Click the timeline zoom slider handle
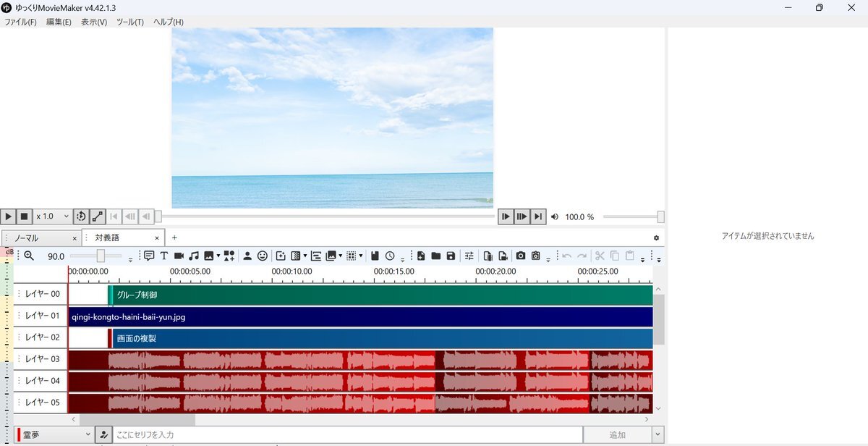This screenshot has height=446, width=868. click(x=101, y=256)
